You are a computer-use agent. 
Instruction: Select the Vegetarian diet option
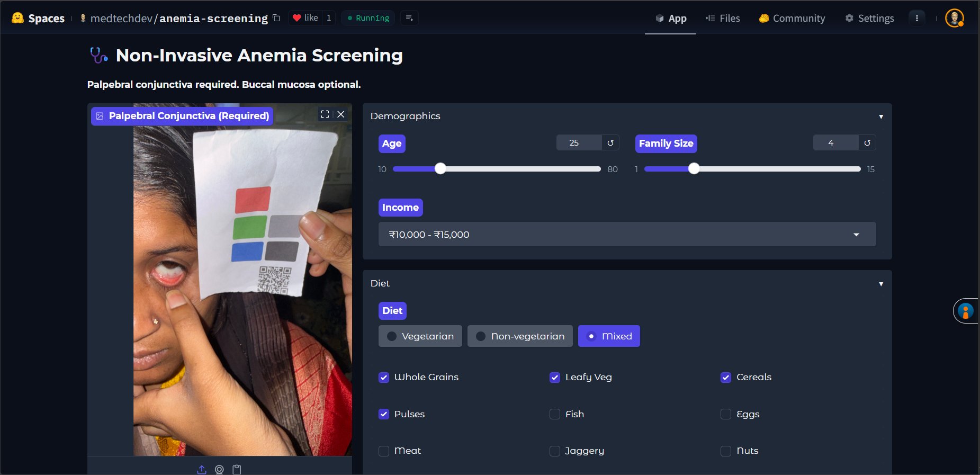click(x=420, y=336)
